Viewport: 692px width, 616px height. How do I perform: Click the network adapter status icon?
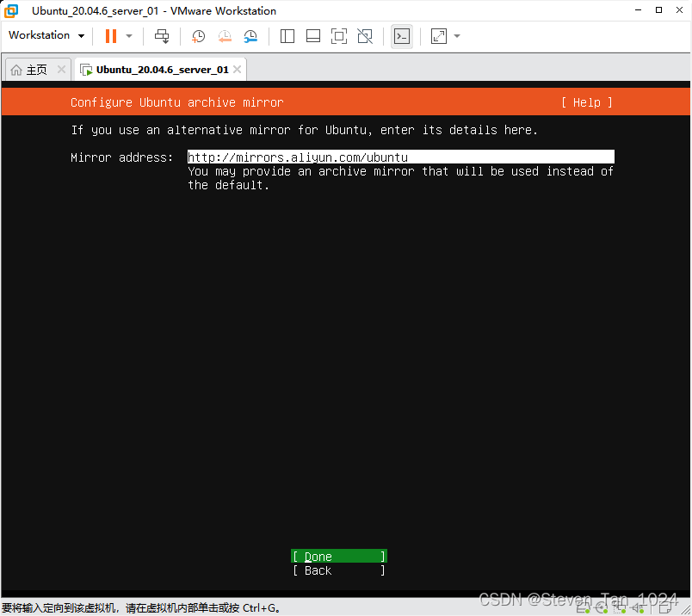619,608
